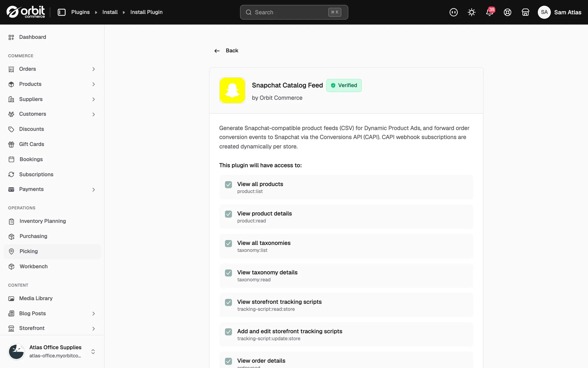Open the storefront shop icon in header
The height and width of the screenshot is (368, 588).
pyautogui.click(x=525, y=12)
